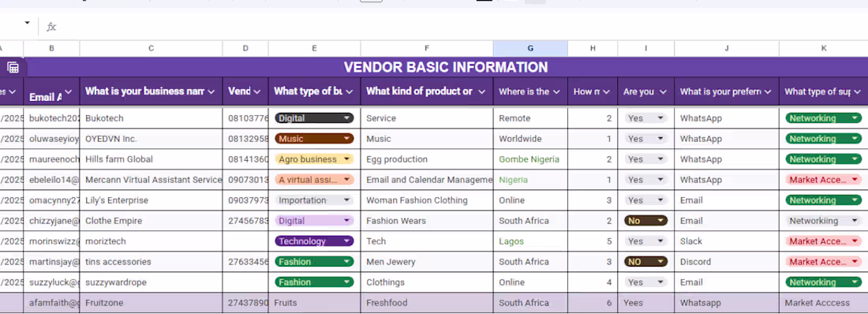Viewport: 868px width, 314px height.
Task: Open the Market Acce chip in the Mercann row
Action: [824, 180]
